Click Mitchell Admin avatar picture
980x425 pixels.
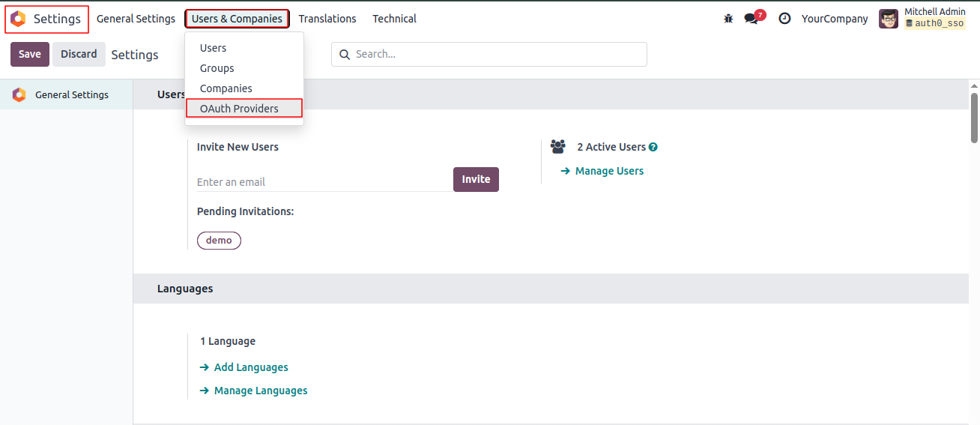(x=889, y=19)
